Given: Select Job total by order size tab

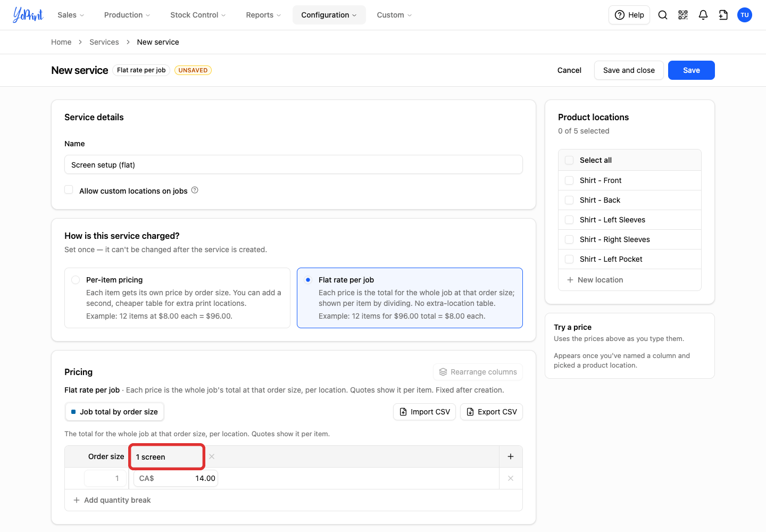Looking at the screenshot, I should pyautogui.click(x=114, y=412).
